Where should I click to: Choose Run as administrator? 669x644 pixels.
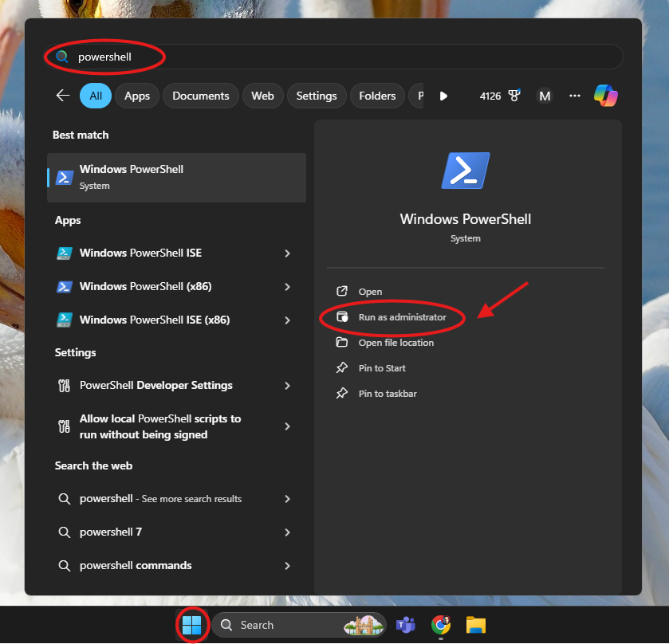[402, 317]
